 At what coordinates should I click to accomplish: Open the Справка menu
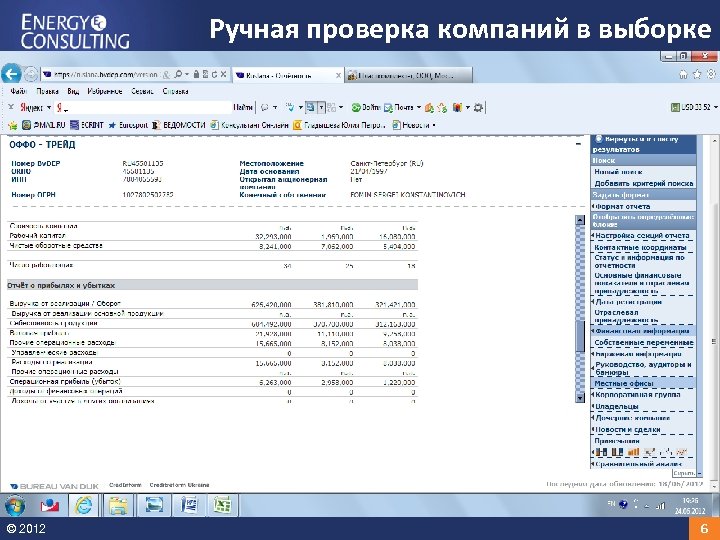click(175, 91)
